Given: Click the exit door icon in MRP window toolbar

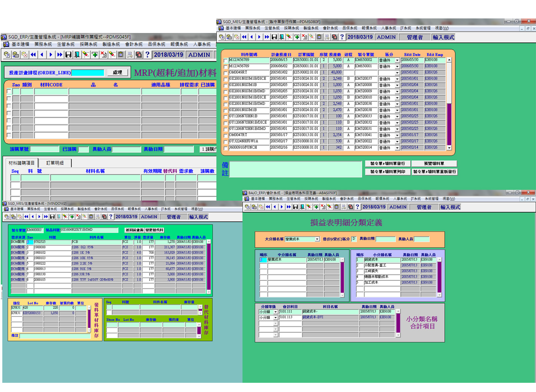Looking at the screenshot, I should click(x=77, y=55).
